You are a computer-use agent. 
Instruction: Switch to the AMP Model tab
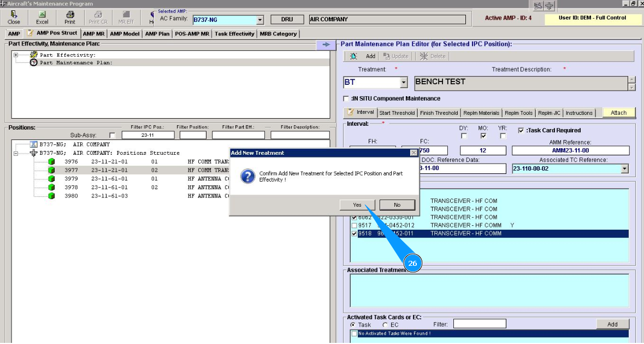pyautogui.click(x=125, y=34)
